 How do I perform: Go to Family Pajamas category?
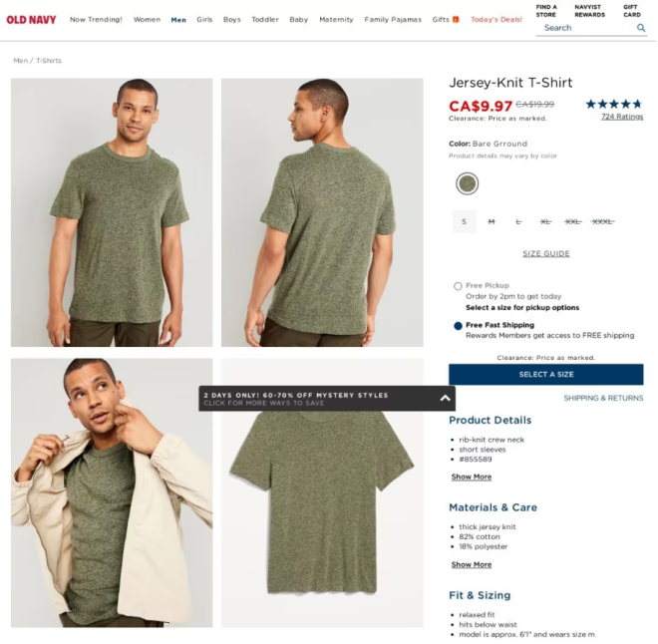click(x=394, y=19)
